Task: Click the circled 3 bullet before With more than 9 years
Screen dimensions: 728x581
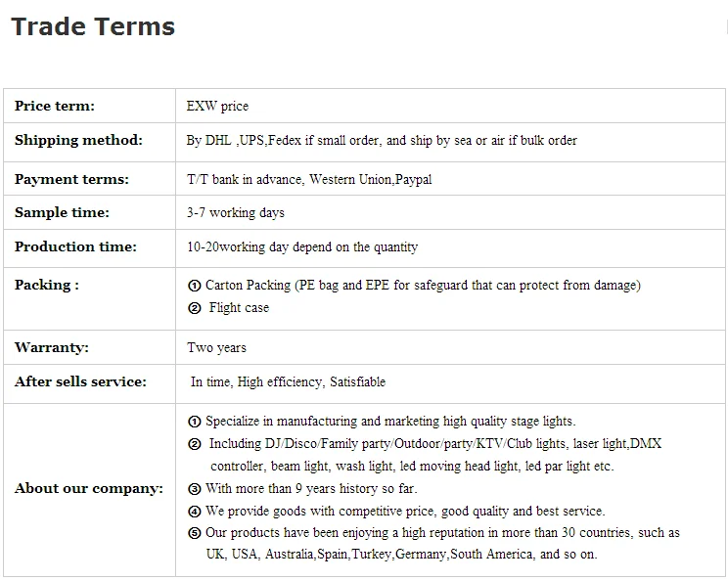Action: pos(194,489)
